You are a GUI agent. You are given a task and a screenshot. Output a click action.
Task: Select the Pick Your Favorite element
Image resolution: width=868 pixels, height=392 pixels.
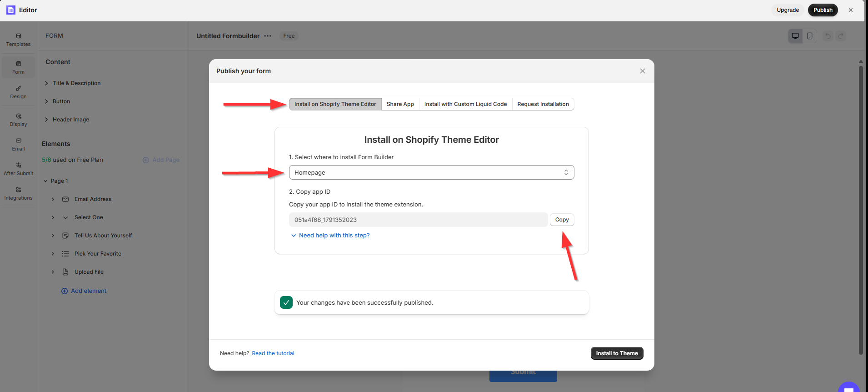pyautogui.click(x=98, y=254)
